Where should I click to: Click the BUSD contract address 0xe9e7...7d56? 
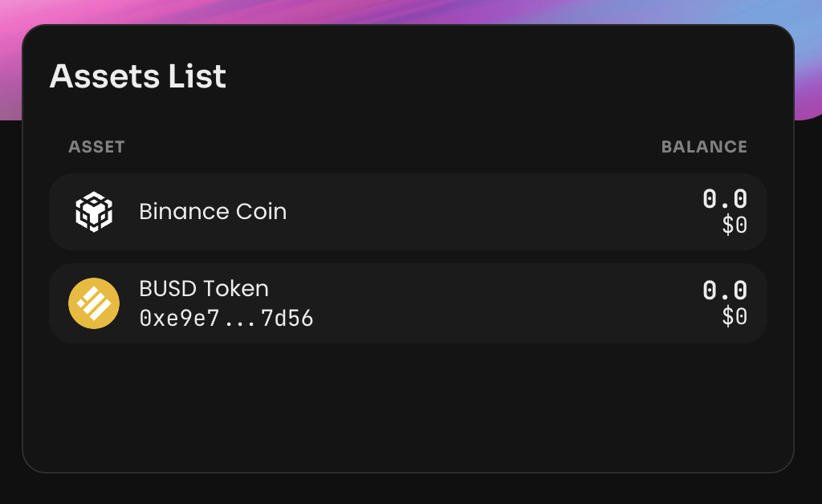[x=226, y=319]
